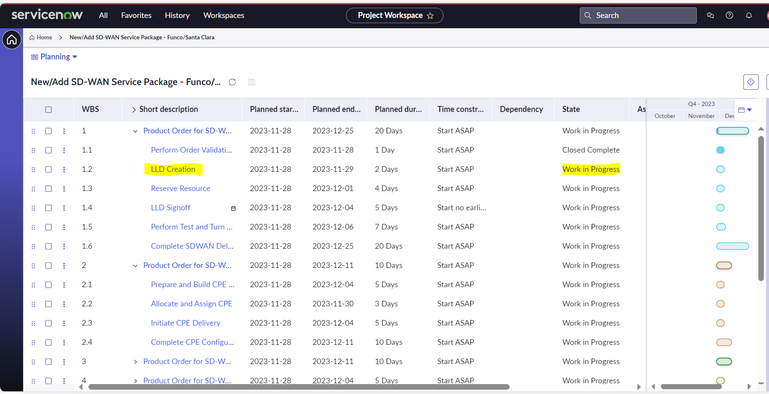The width and height of the screenshot is (769, 394).
Task: Click the save icon beside the refresh icon
Action: (252, 82)
